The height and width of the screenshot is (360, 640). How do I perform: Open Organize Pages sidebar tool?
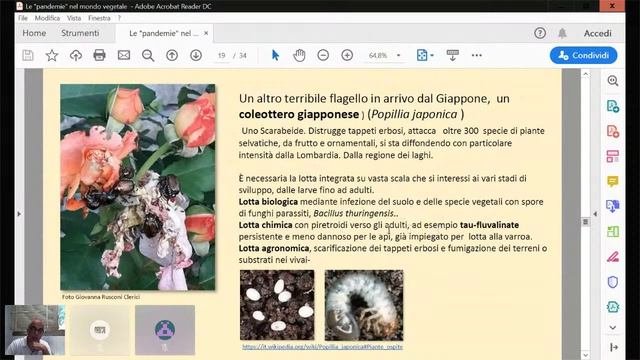[613, 156]
